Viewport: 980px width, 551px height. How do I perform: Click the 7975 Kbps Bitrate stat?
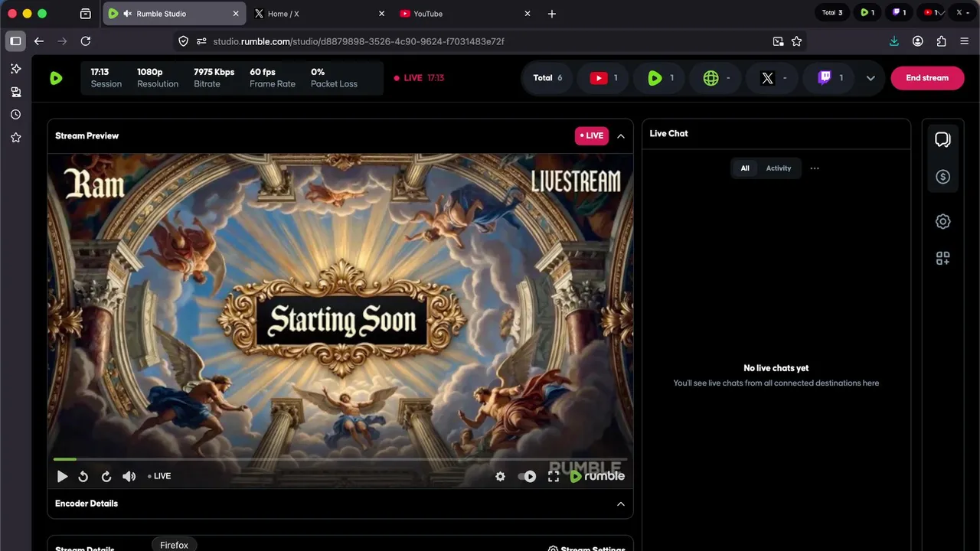tap(214, 78)
